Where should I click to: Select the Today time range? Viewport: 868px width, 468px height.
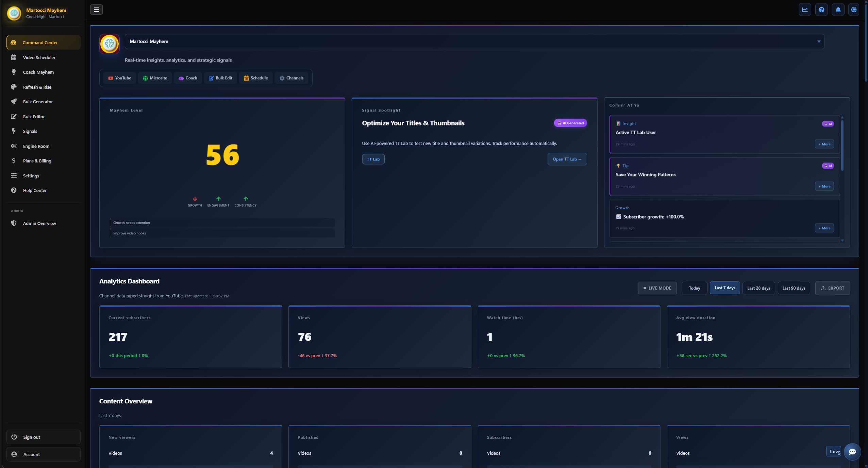pos(694,288)
